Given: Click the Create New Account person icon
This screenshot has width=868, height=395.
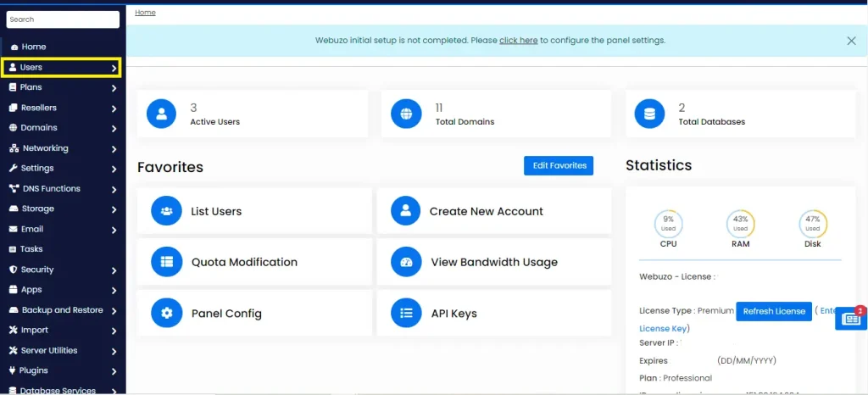Looking at the screenshot, I should pyautogui.click(x=406, y=211).
